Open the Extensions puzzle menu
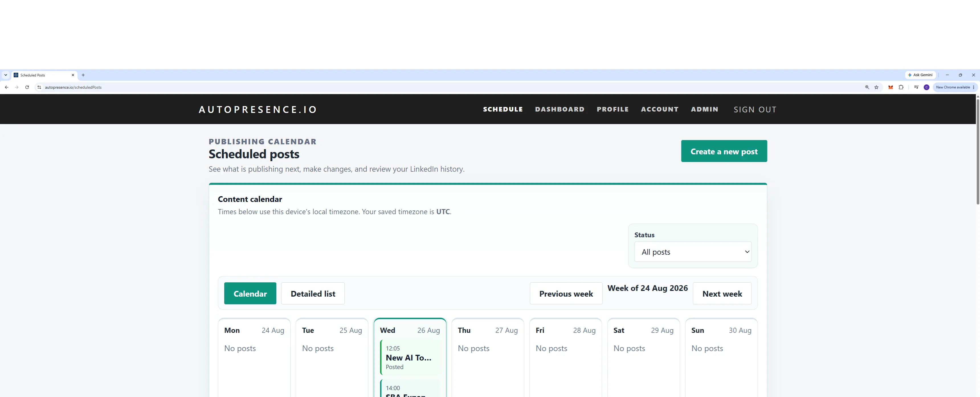This screenshot has height=397, width=980. [x=901, y=87]
